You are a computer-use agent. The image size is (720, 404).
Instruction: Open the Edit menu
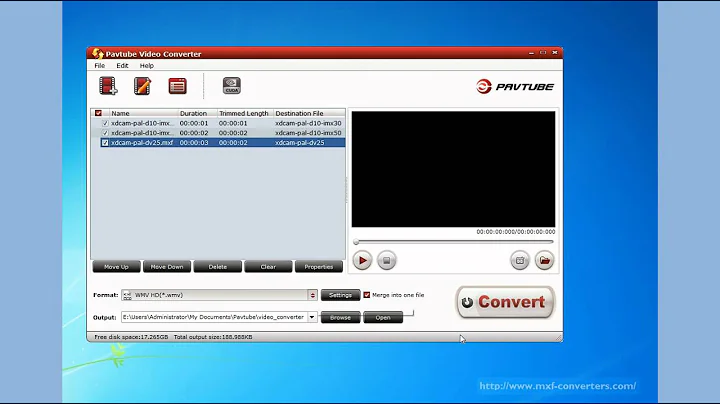(x=122, y=66)
